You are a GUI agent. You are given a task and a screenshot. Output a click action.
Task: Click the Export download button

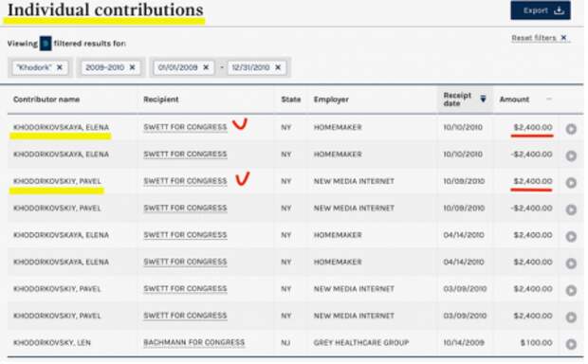click(541, 10)
